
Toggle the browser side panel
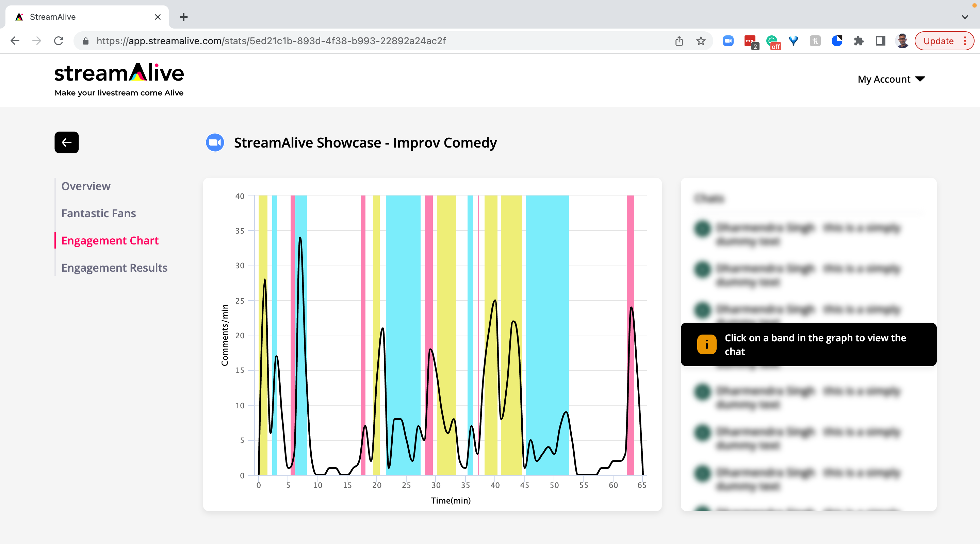pyautogui.click(x=880, y=41)
